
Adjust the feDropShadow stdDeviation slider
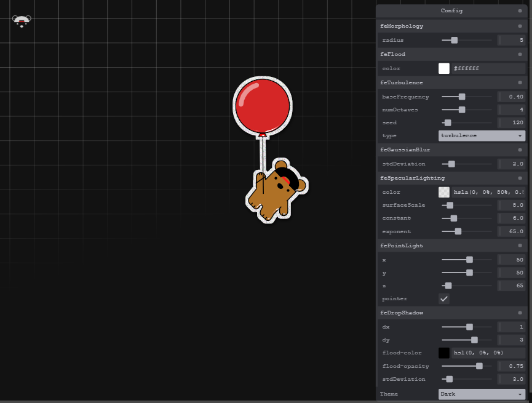coord(467,379)
